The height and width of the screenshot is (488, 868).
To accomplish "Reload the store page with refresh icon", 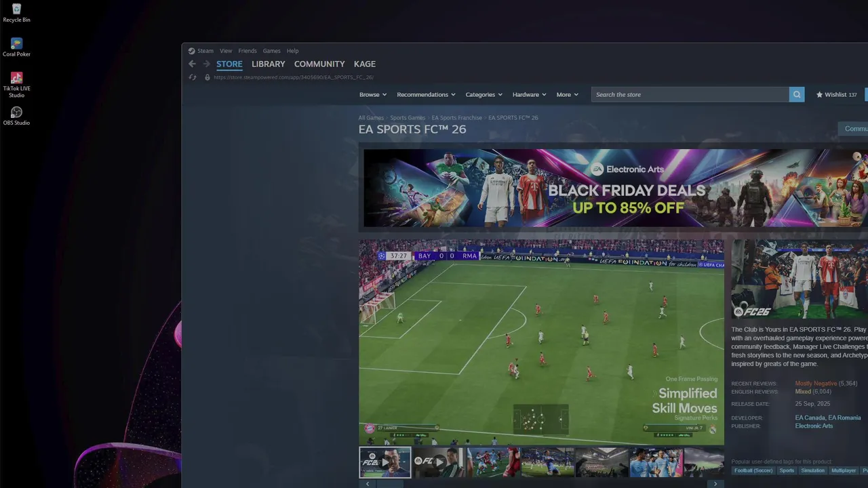I will pos(193,77).
